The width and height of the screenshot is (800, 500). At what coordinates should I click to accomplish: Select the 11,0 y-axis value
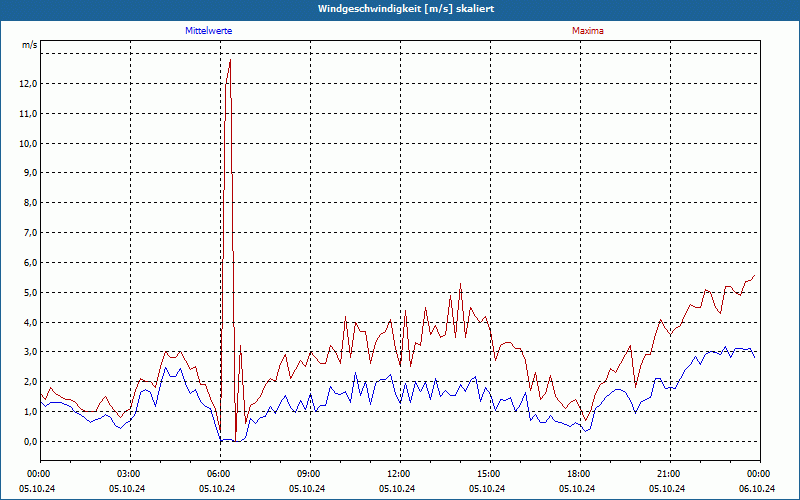pyautogui.click(x=27, y=113)
